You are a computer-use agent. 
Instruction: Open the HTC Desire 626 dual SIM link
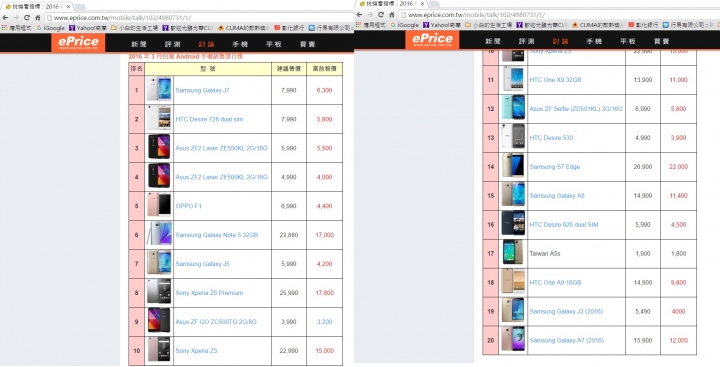[x=563, y=225]
